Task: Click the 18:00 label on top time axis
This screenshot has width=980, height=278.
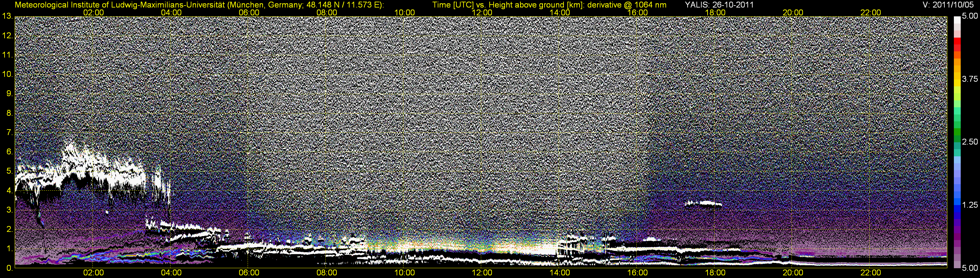Action: tap(715, 12)
